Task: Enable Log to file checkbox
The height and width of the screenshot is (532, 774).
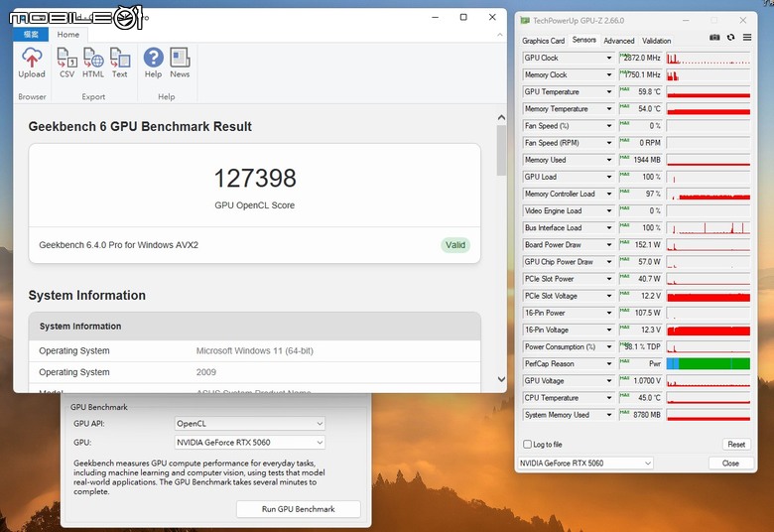Action: 527,444
